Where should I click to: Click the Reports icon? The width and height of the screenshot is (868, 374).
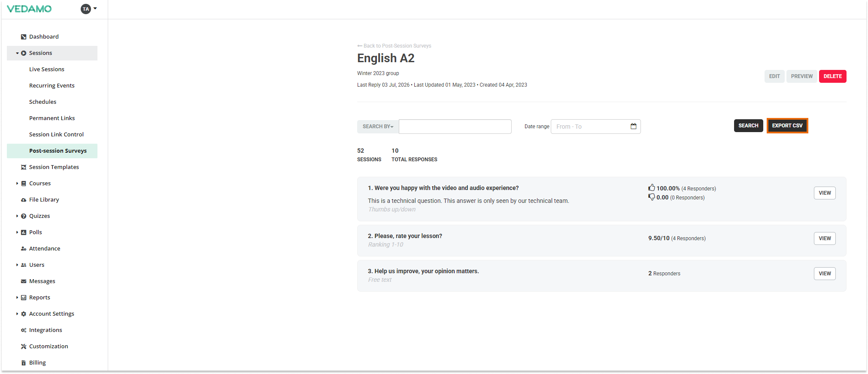tap(24, 298)
